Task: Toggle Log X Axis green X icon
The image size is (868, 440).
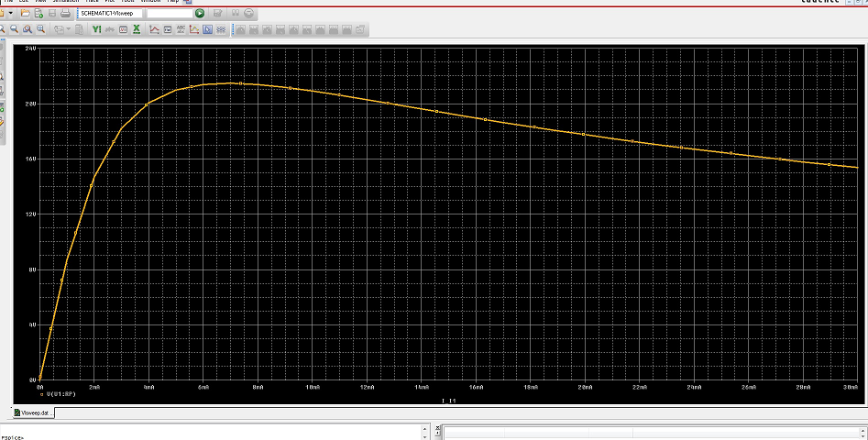Action: point(137,29)
